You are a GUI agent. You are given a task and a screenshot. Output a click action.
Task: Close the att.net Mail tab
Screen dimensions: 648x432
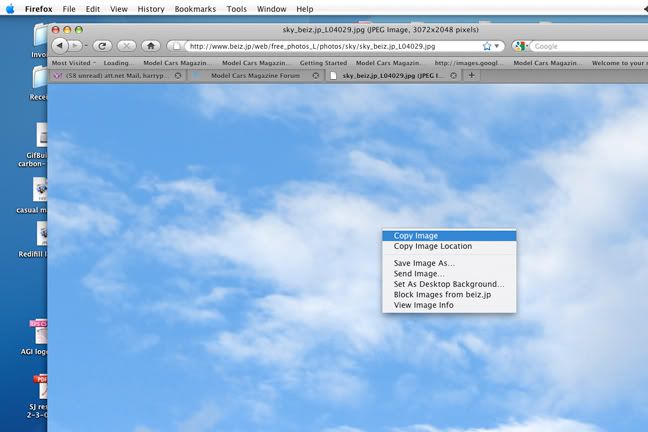click(x=178, y=76)
